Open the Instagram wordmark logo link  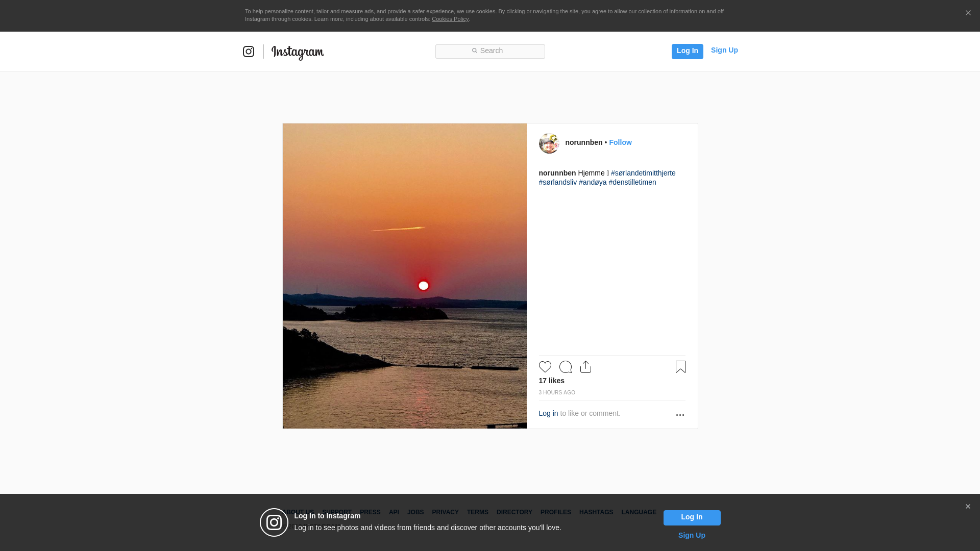[x=298, y=53]
